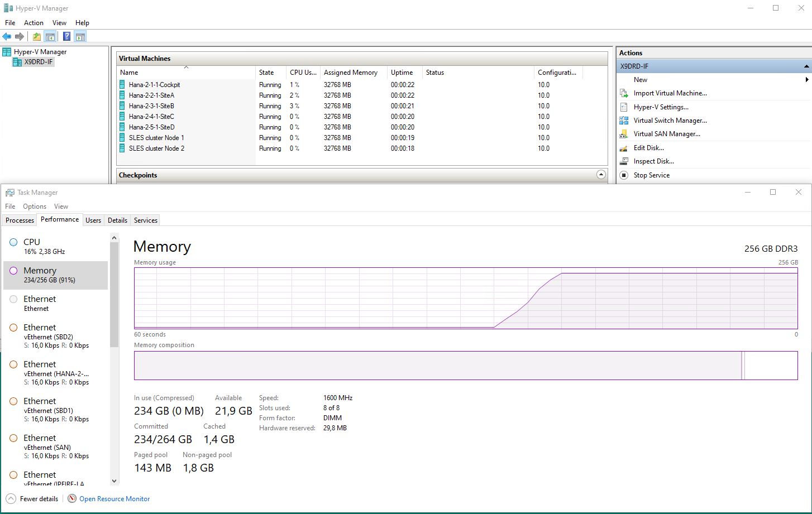
Task: Switch to the Processes tab
Action: (x=20, y=220)
